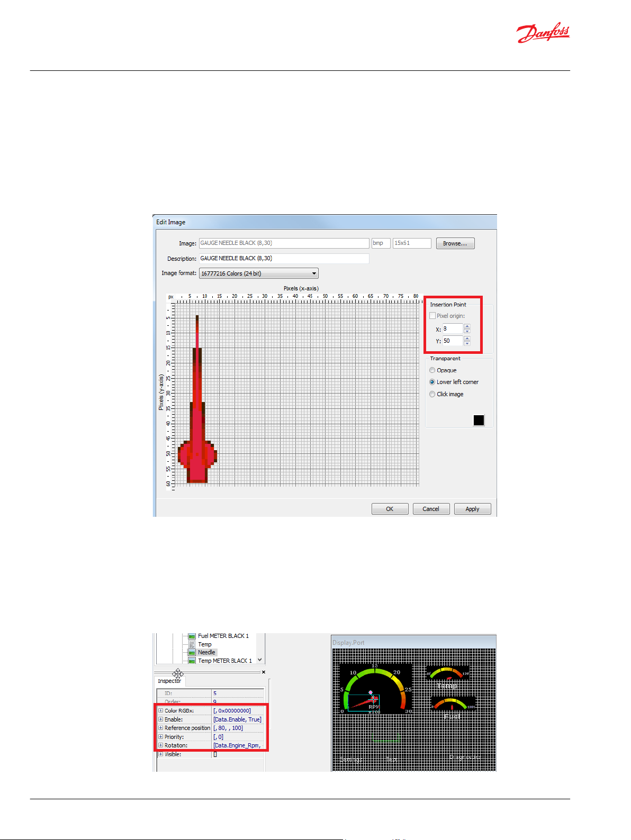This screenshot has height=840, width=631.
Task: Switch to the Inspector tab
Action: 169,681
